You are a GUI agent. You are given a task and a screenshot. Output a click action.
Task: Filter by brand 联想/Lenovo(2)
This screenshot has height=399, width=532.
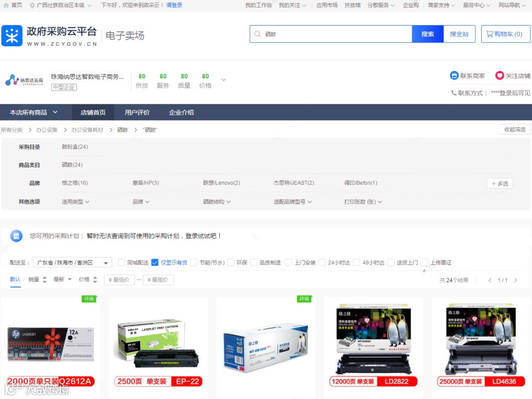221,183
